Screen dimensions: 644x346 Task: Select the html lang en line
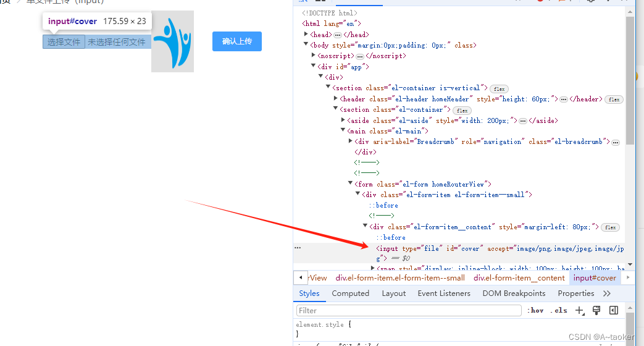tap(332, 24)
